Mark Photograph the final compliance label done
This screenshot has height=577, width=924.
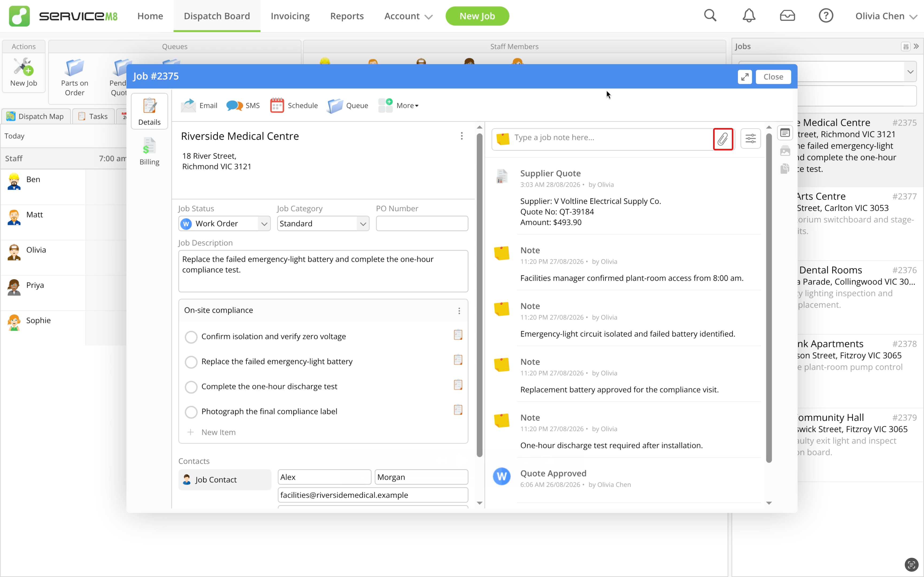191,412
